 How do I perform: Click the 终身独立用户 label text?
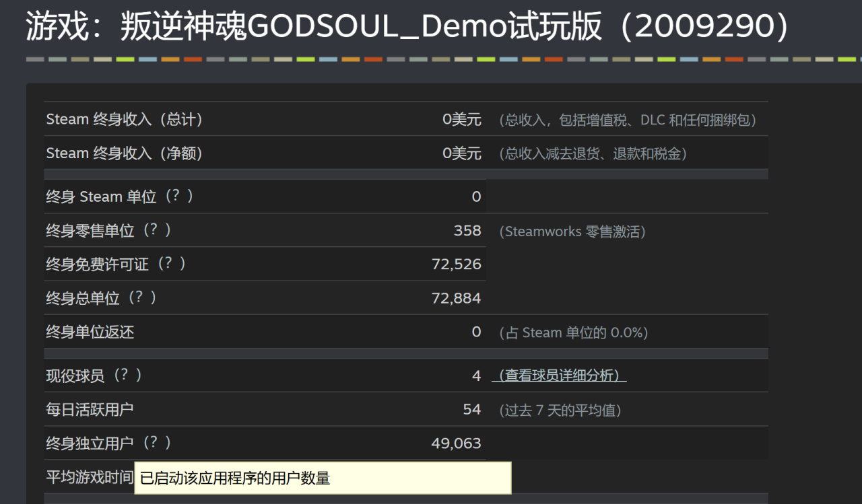click(90, 443)
